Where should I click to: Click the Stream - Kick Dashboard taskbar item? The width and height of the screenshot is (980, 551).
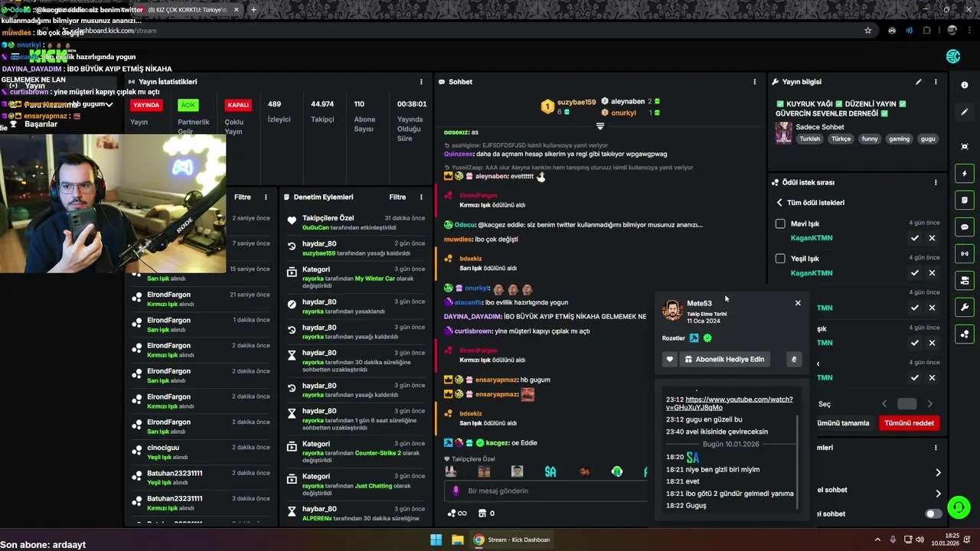pos(513,540)
